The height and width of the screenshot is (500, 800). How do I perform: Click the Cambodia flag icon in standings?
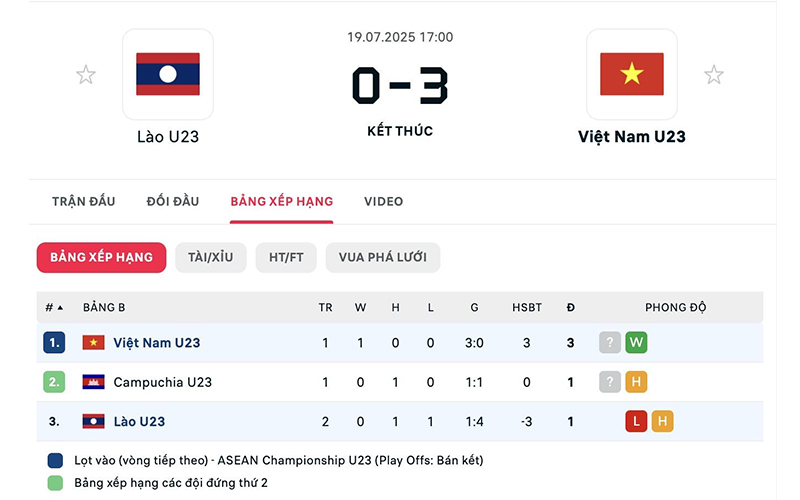[x=93, y=382]
